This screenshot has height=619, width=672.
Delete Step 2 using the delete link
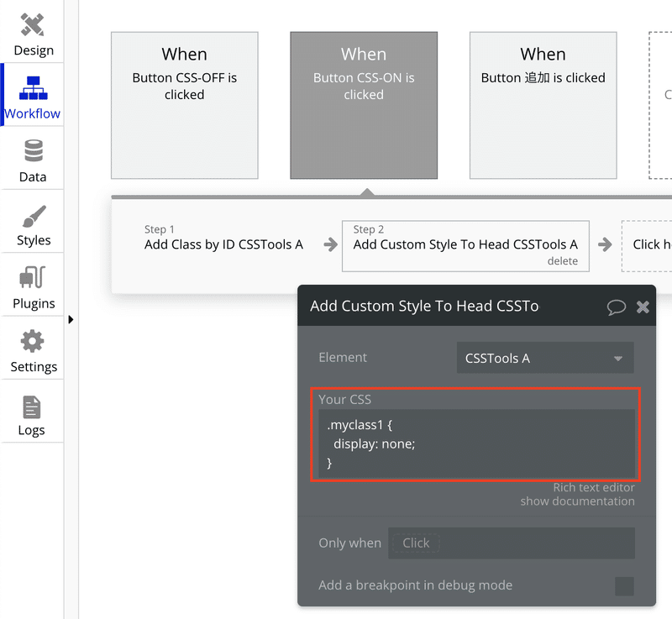pyautogui.click(x=562, y=261)
